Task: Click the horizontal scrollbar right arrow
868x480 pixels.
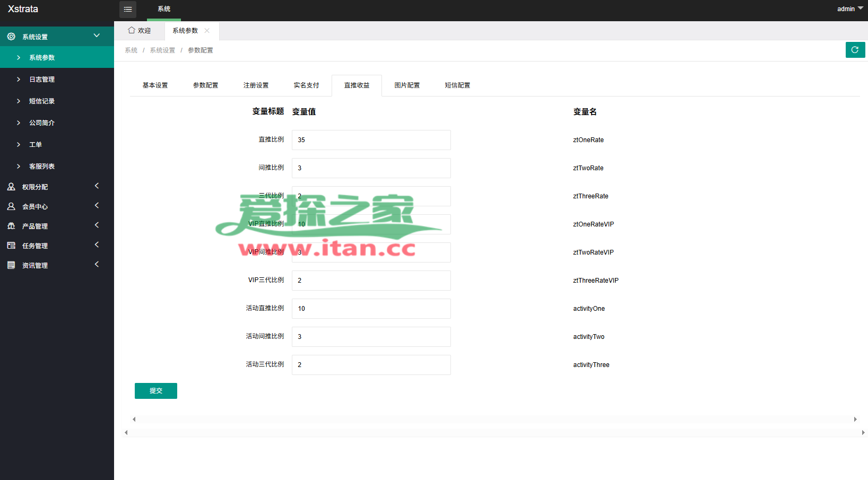Action: 855,420
